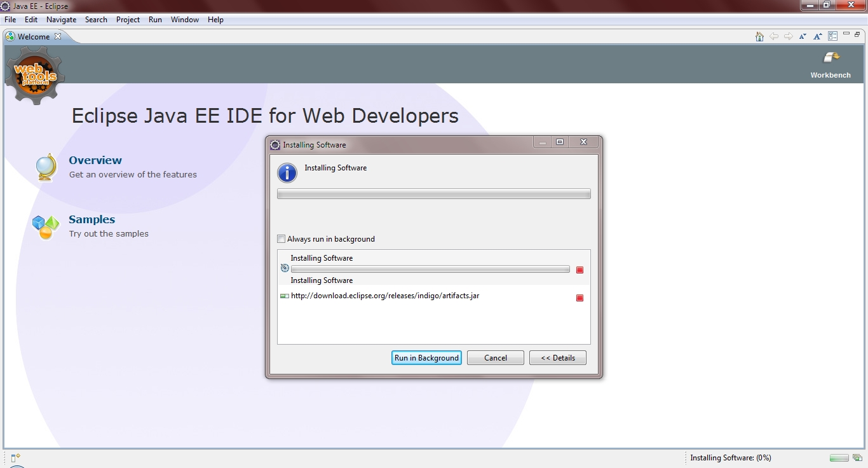Increase the Welcome page text size
Viewport: 868px width, 468px height.
(818, 36)
